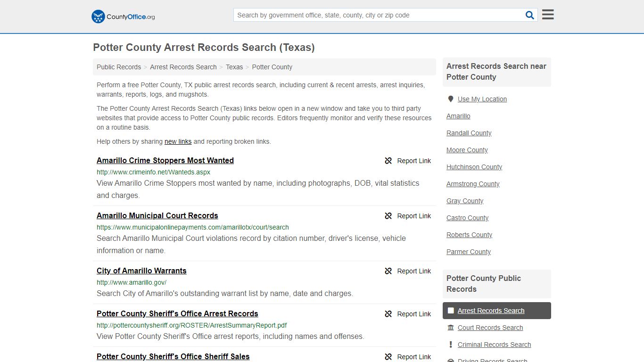Open the hamburger navigation menu
The image size is (644, 362).
(547, 15)
